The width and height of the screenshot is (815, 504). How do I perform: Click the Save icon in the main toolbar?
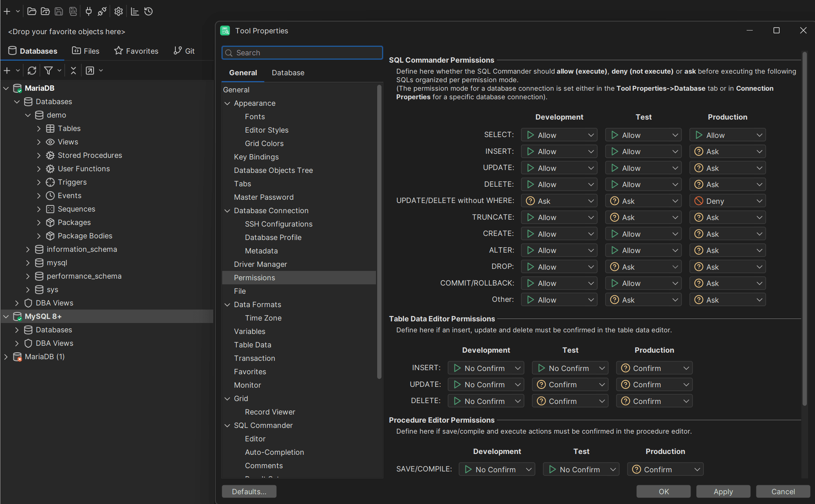click(x=59, y=11)
